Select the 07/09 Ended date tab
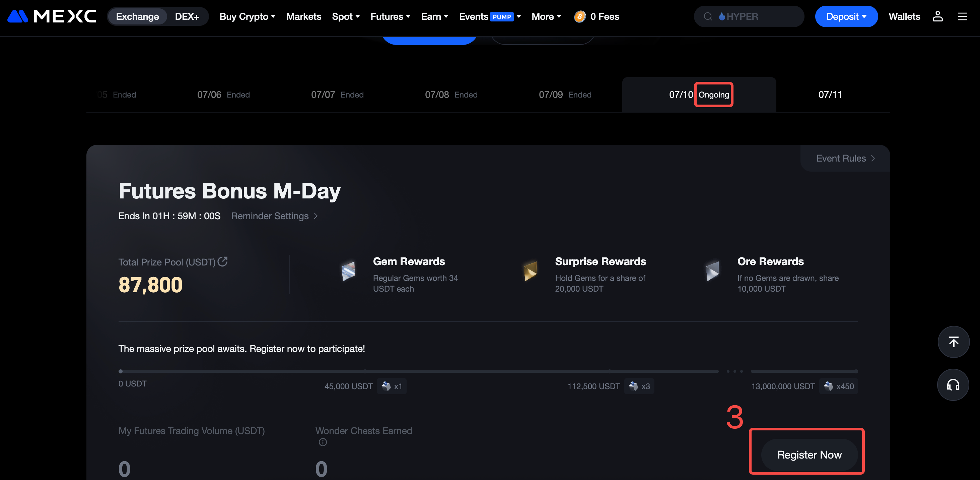980x480 pixels. 565,95
